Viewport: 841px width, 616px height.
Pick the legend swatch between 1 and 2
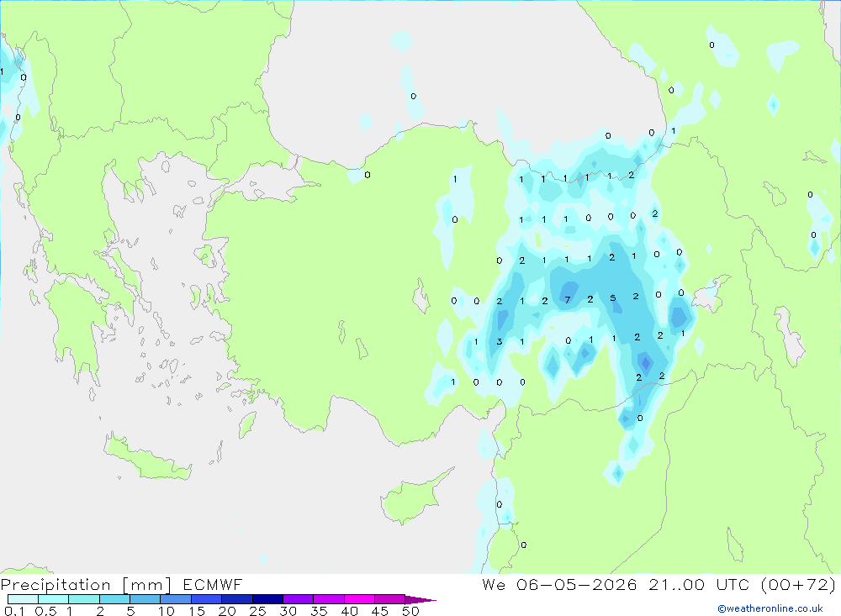tap(84, 599)
